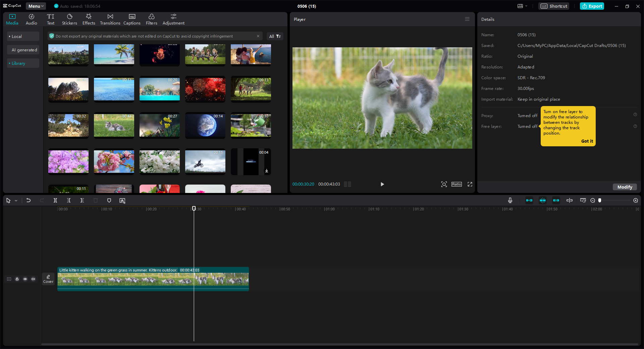Click the Transitions panel icon
The width and height of the screenshot is (644, 349).
[x=110, y=19]
